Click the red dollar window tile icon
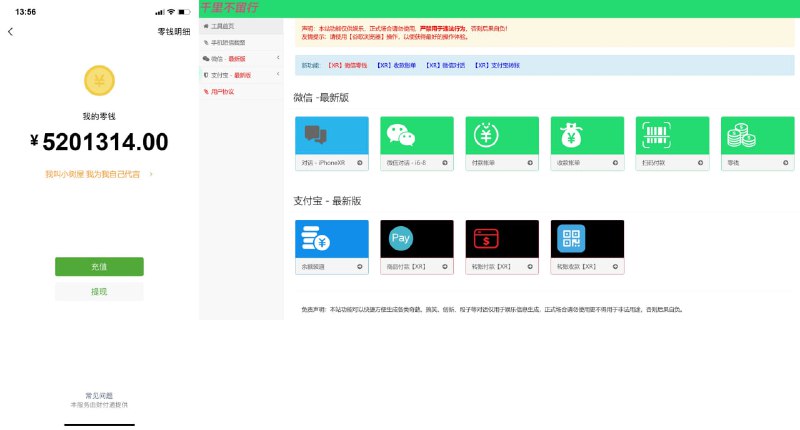 coord(486,238)
